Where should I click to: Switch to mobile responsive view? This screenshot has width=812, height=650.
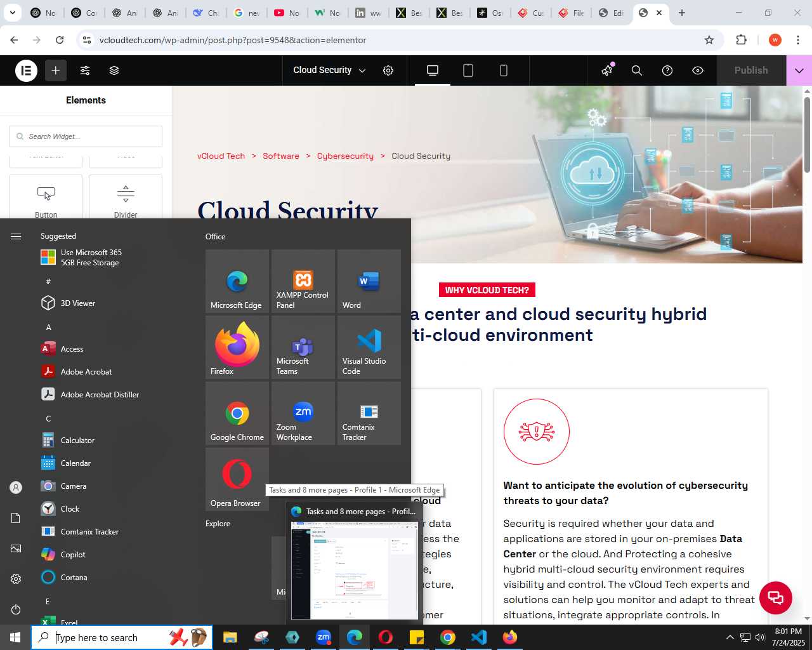(x=504, y=70)
